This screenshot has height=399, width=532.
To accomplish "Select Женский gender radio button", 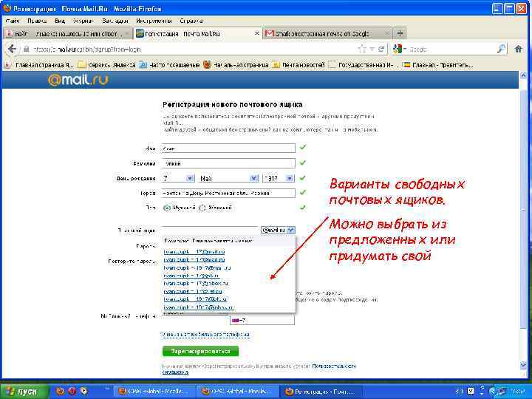I will point(202,208).
